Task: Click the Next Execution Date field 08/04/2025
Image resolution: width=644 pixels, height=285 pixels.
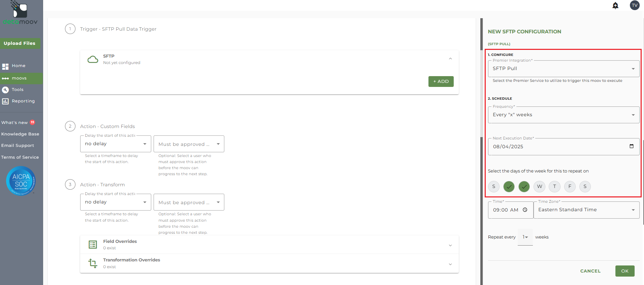Action: coord(563,147)
